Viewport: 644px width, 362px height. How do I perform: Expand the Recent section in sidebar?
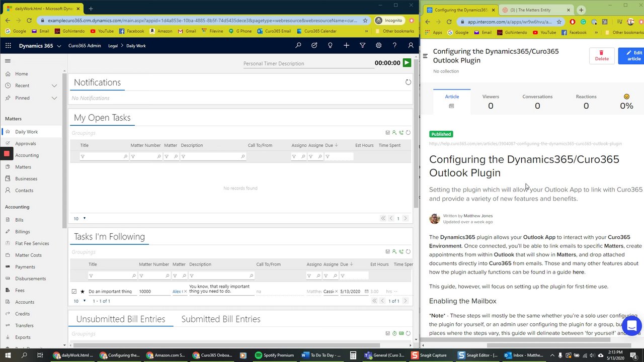tap(54, 85)
